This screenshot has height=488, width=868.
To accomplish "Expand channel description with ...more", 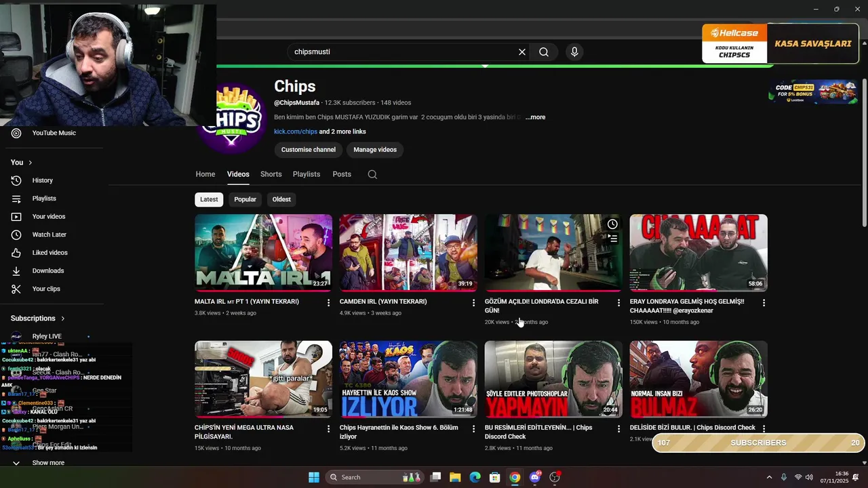I will 535,117.
